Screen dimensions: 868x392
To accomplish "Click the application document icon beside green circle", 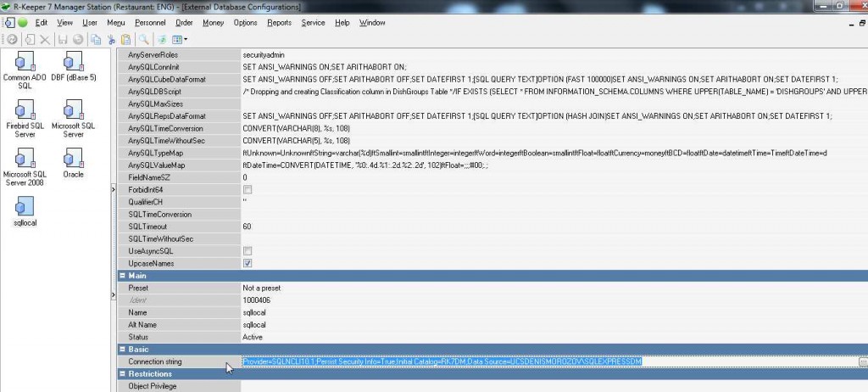I will (x=10, y=23).
